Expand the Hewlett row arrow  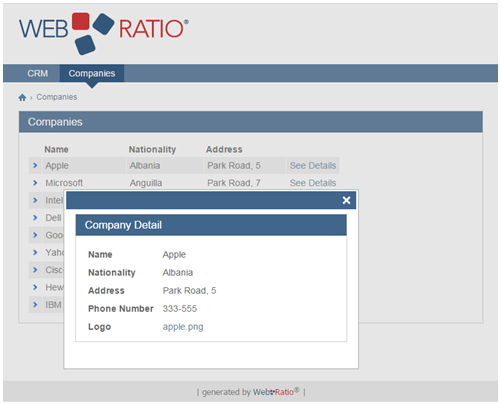coord(35,287)
